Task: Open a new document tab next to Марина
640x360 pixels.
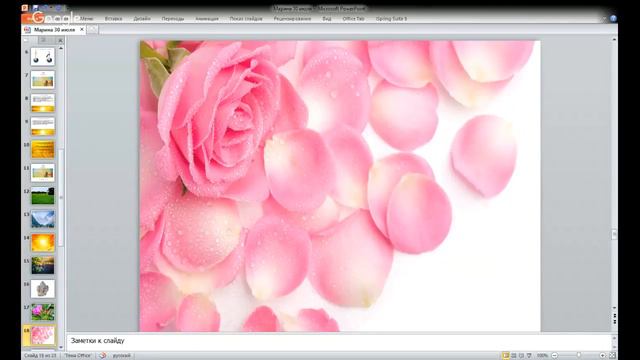Action: (x=93, y=30)
